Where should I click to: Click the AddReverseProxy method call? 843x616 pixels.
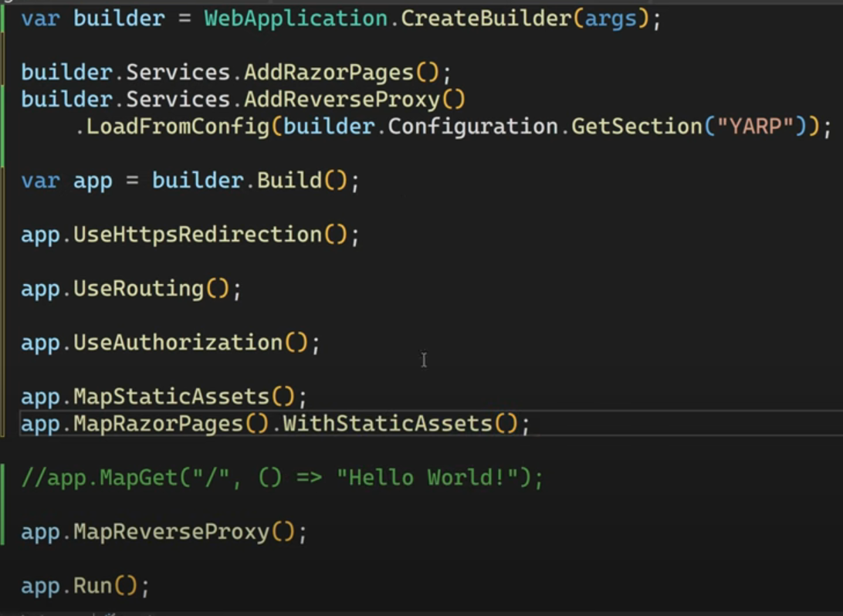pos(342,100)
